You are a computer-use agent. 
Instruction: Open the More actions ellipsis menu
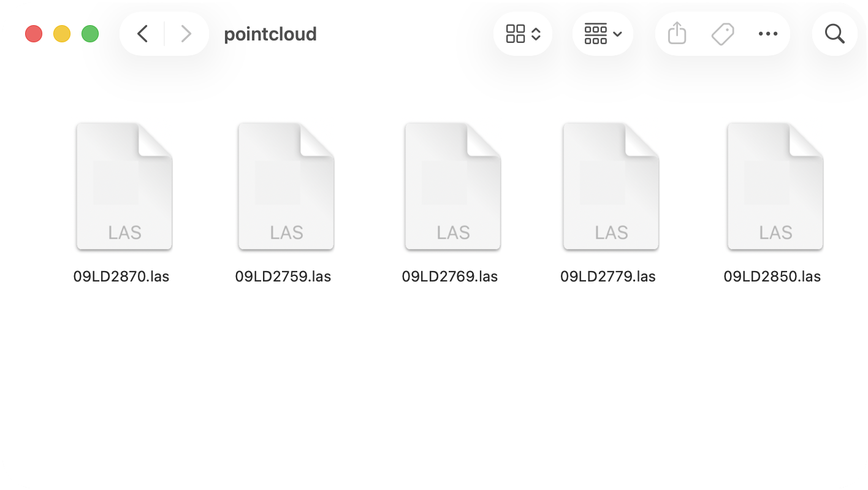[767, 34]
